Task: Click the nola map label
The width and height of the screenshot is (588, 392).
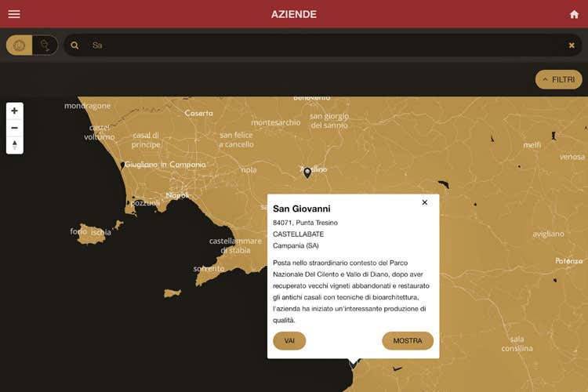Action: point(249,170)
